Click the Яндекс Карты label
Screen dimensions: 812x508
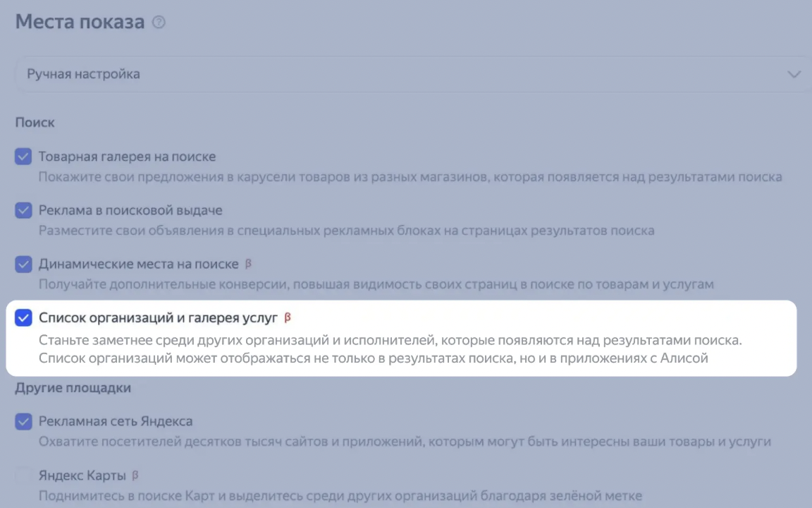tap(82, 476)
